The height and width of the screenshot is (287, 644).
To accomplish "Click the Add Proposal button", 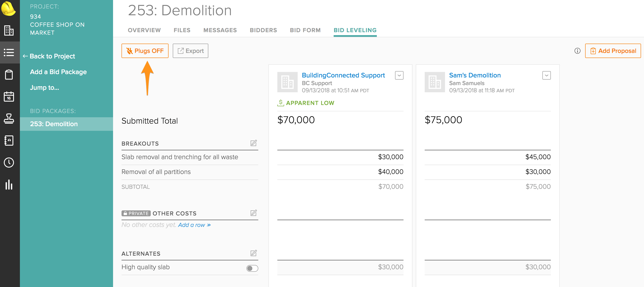I will point(613,51).
